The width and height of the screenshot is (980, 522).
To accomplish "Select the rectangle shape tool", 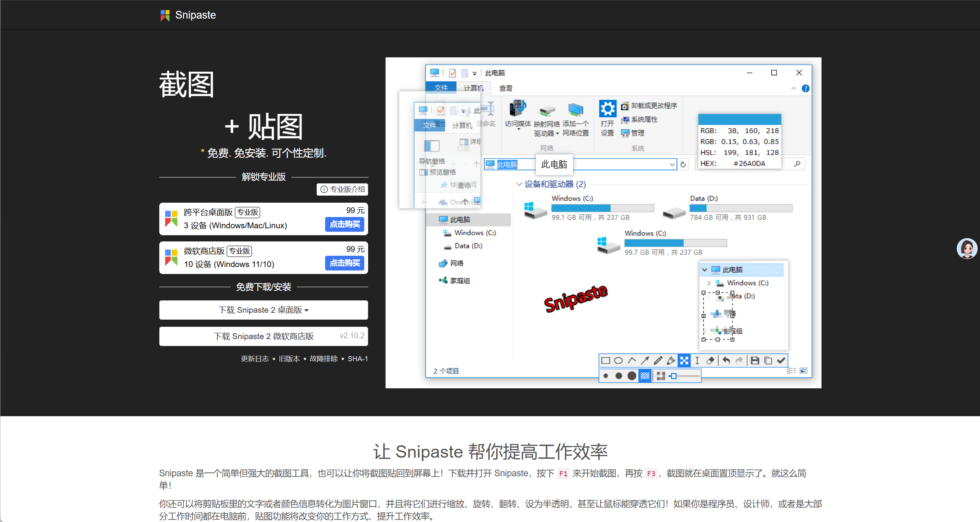I will coord(606,361).
